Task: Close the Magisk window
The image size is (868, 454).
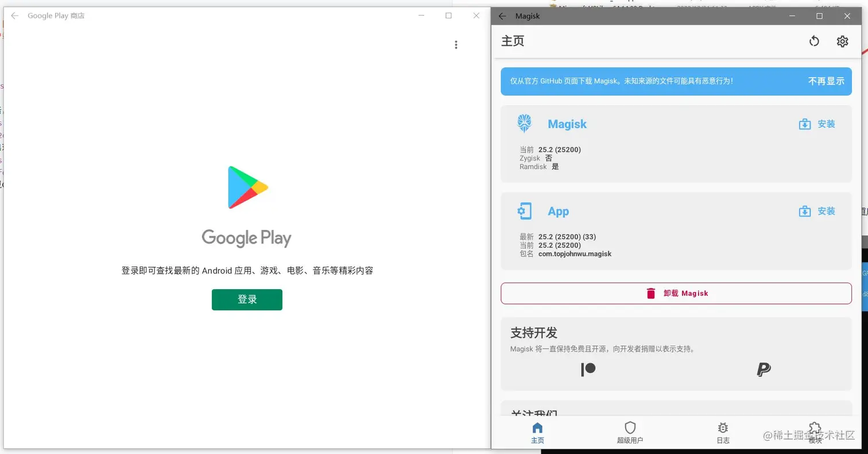Action: 847,16
